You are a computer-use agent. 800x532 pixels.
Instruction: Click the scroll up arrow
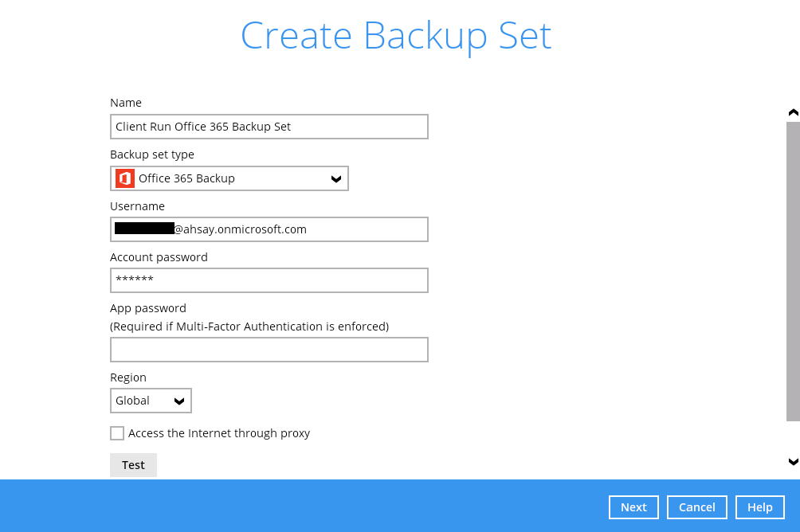(793, 112)
